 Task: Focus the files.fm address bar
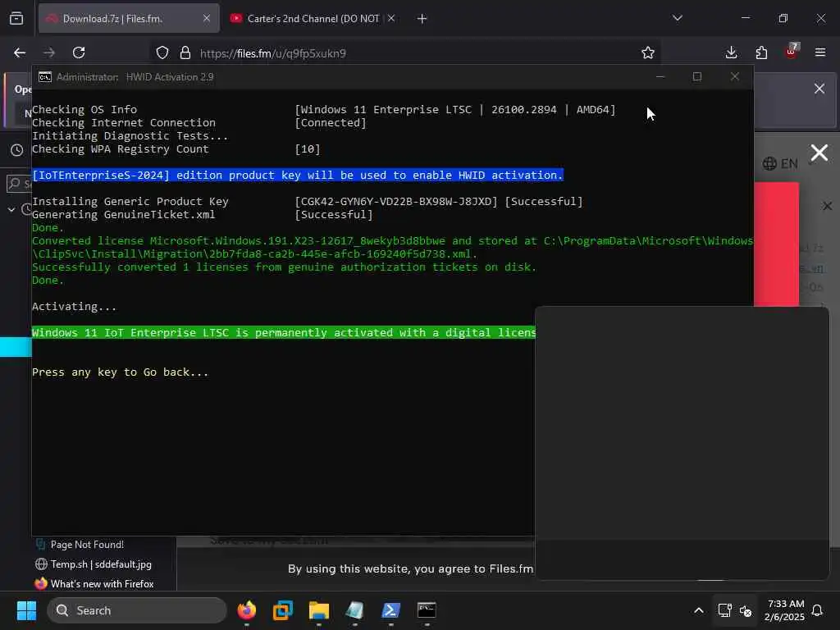pyautogui.click(x=407, y=53)
